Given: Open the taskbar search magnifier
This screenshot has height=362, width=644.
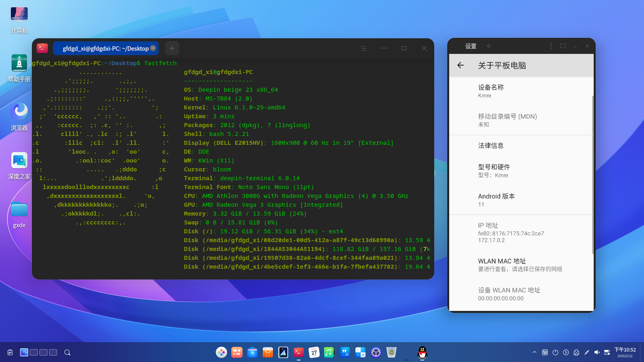Looking at the screenshot, I should 68,352.
